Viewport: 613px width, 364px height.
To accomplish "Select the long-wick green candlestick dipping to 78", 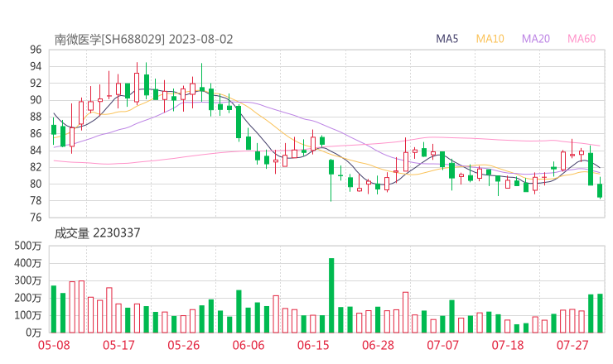I will point(331,180).
